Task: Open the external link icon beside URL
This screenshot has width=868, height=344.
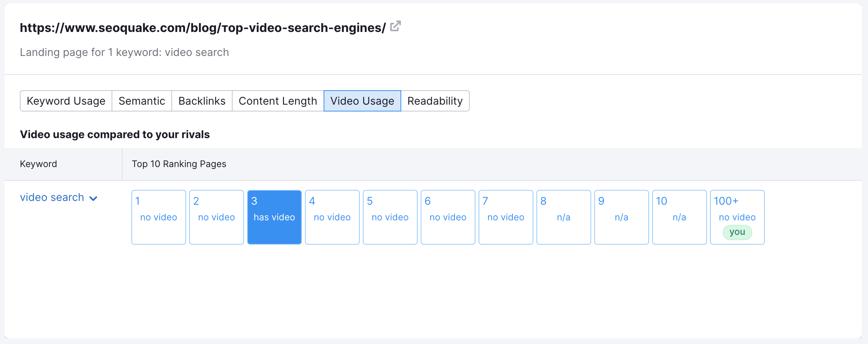Action: 396,26
